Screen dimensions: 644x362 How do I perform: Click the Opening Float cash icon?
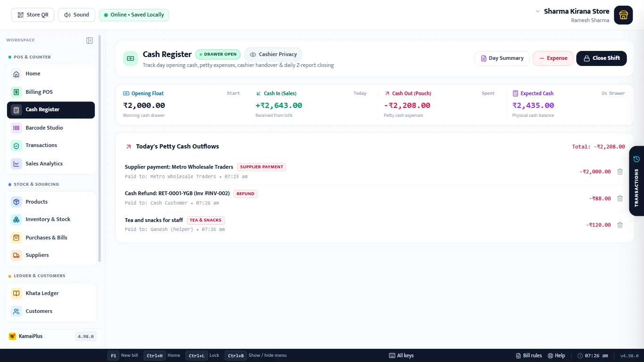(126, 93)
